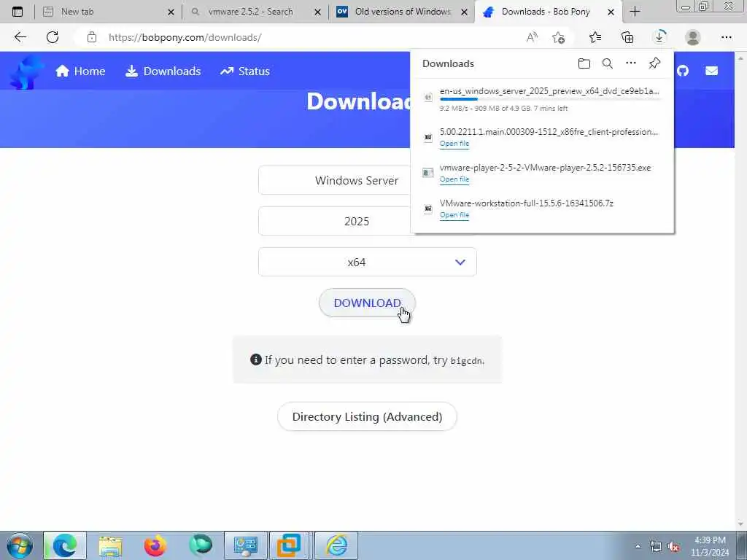Open Status in site navigation
Screen dimensions: 747x560
(x=245, y=71)
